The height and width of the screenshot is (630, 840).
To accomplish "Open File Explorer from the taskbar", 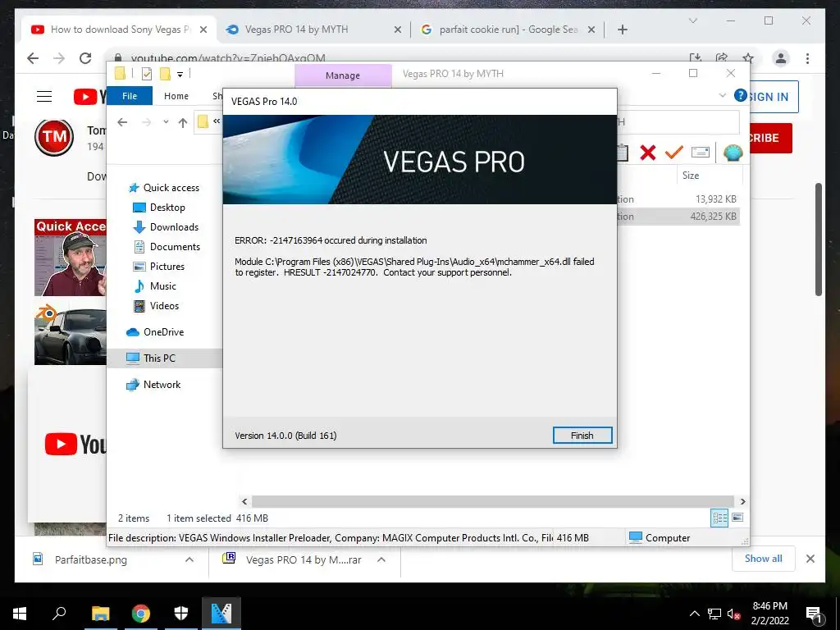I will click(x=100, y=614).
